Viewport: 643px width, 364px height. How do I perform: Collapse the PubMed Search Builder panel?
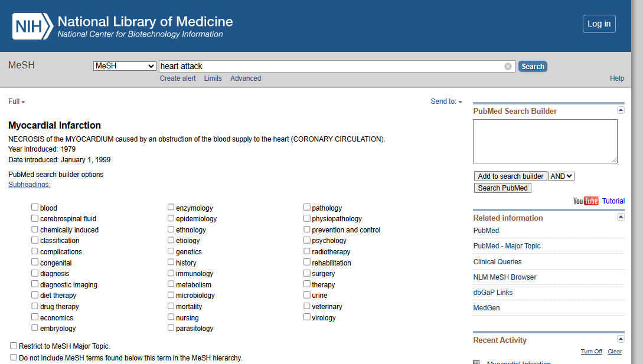pyautogui.click(x=621, y=110)
